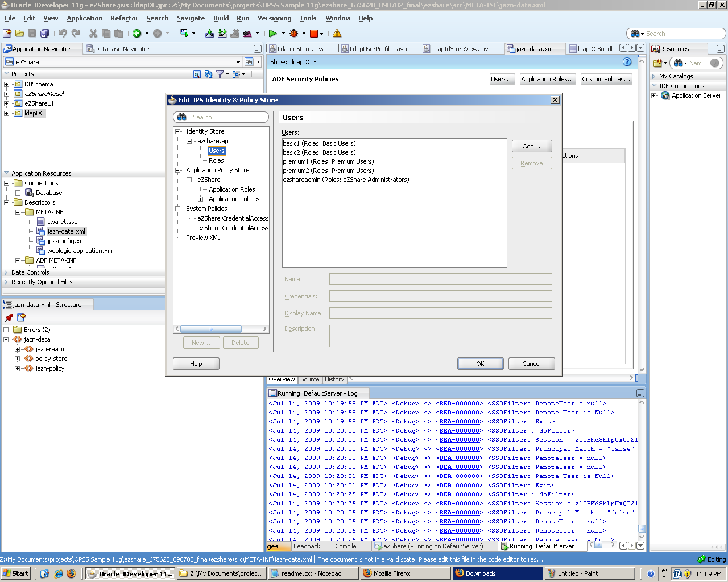Click the pin icon in Structure panel
The width and height of the screenshot is (728, 582).
point(9,318)
